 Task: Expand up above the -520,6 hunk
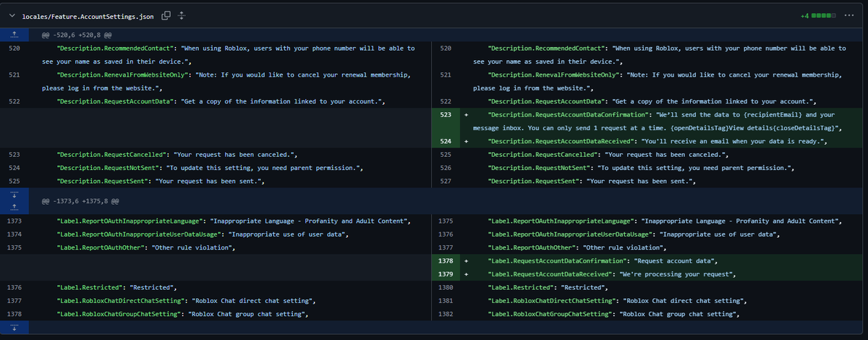(15, 33)
